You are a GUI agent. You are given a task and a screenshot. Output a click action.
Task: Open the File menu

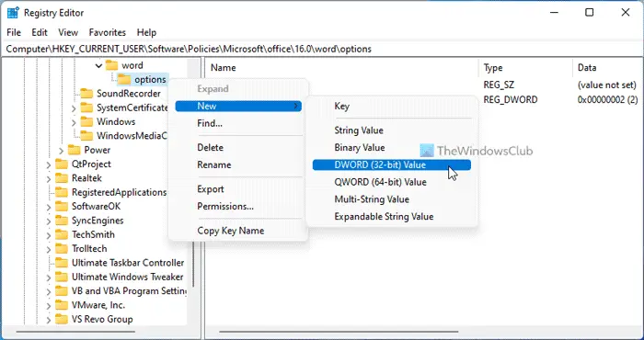click(x=14, y=32)
